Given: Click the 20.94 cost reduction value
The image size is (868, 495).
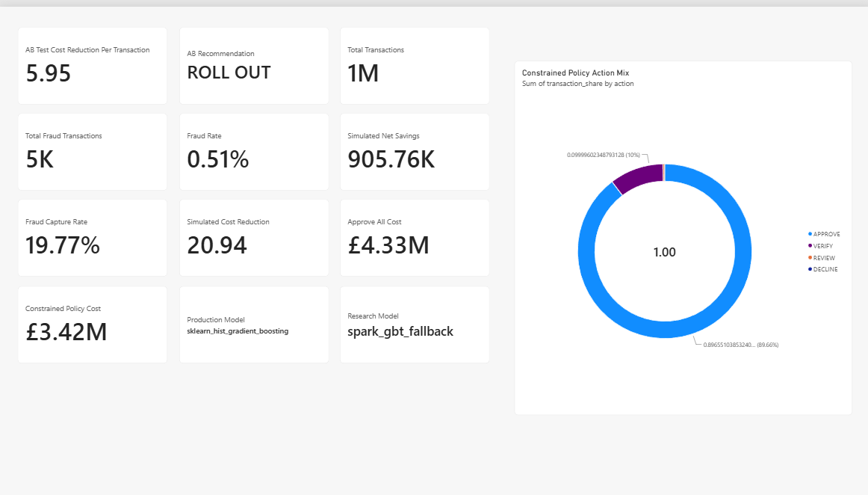Looking at the screenshot, I should [217, 245].
